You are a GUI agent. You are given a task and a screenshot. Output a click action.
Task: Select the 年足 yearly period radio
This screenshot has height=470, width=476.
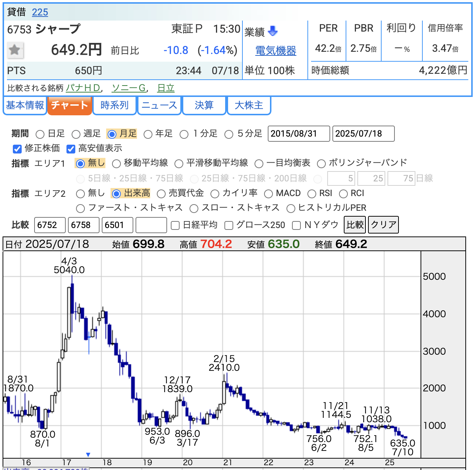(148, 134)
